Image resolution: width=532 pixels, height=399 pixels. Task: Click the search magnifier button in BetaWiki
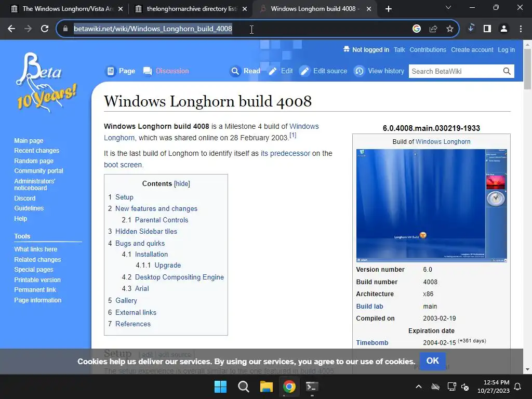pos(507,71)
